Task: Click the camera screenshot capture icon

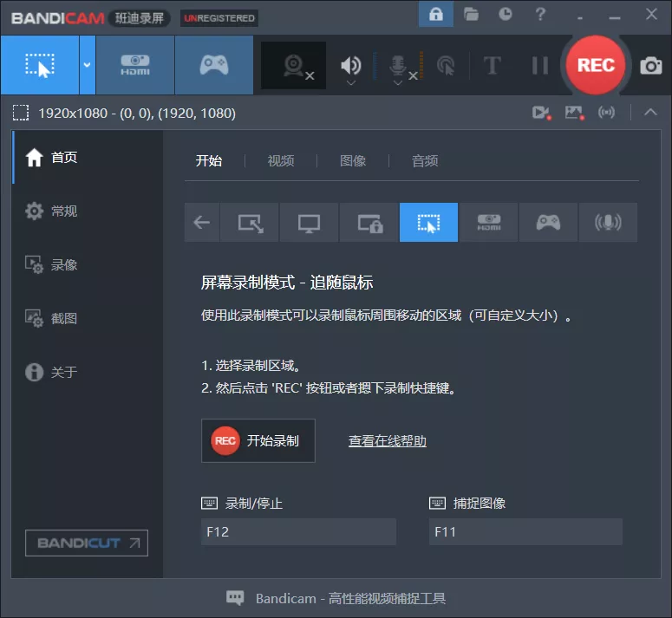Action: click(650, 66)
